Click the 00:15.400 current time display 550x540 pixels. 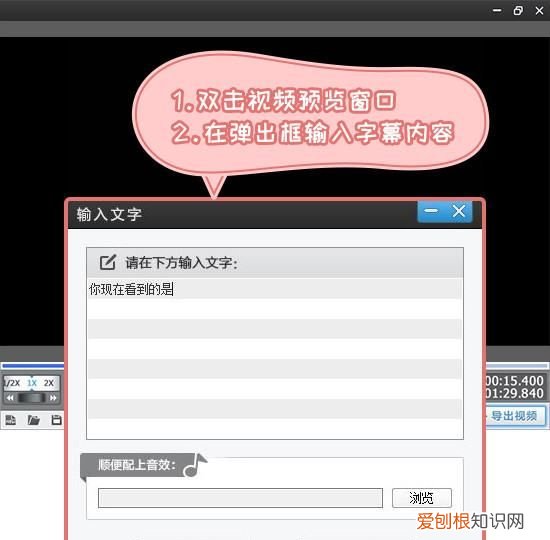click(x=515, y=381)
